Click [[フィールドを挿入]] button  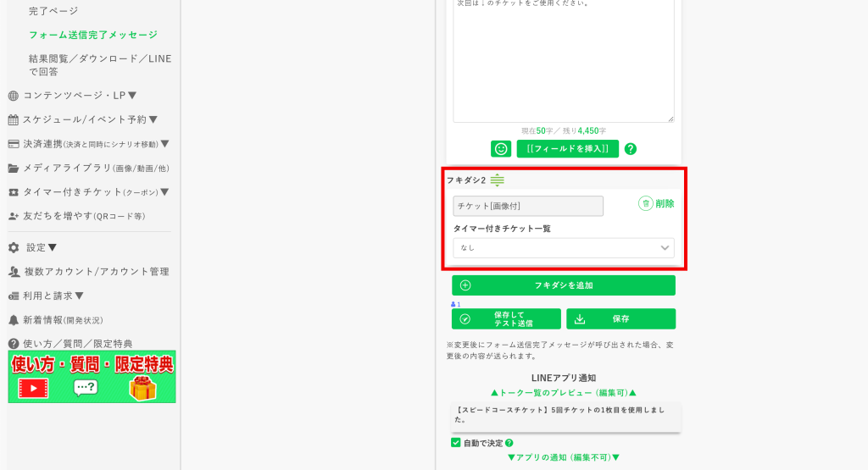567,149
